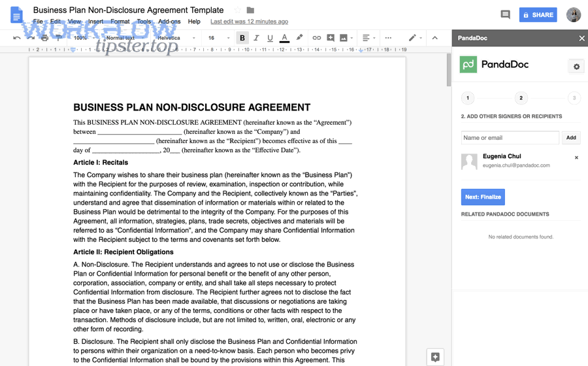
Task: Open the highlight color tool
Action: [299, 37]
